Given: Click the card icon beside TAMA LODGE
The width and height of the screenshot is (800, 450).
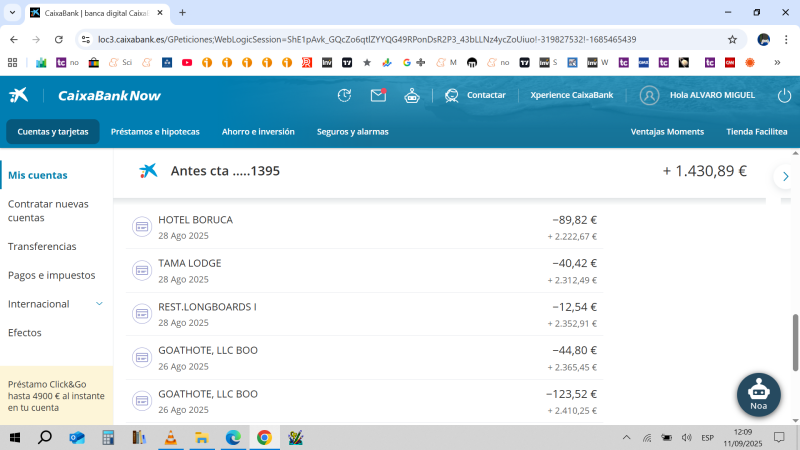Looking at the screenshot, I should tap(142, 270).
